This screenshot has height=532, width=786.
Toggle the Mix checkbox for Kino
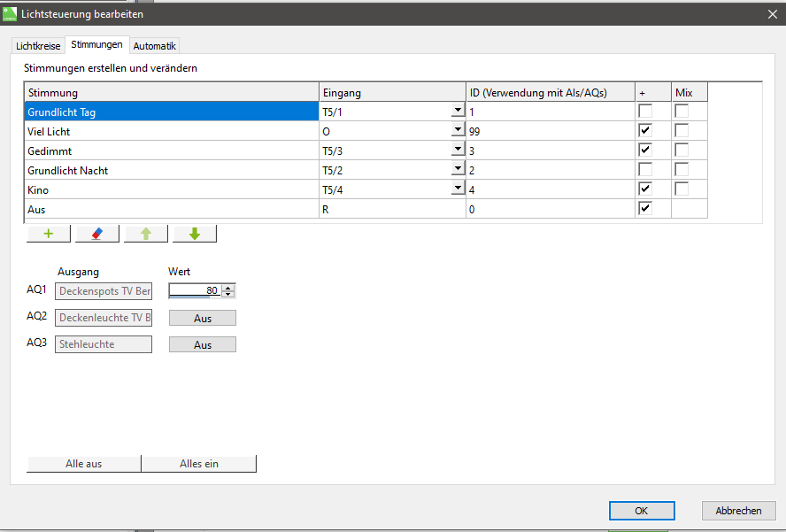(x=682, y=189)
